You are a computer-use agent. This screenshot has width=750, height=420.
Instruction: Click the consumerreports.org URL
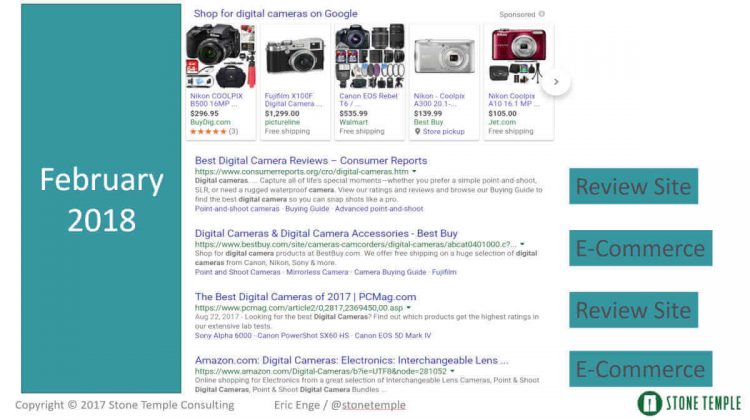pos(302,171)
